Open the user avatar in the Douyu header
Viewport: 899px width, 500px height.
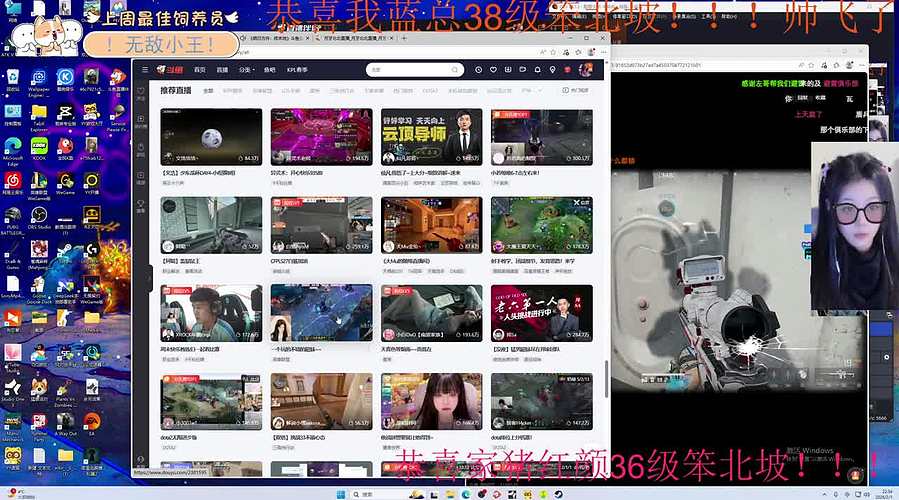(586, 69)
